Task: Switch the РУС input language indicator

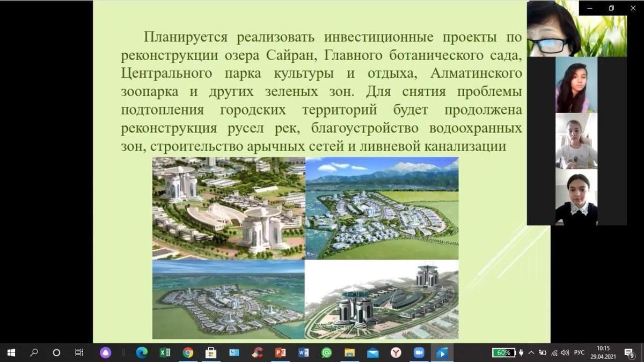Action: [579, 352]
